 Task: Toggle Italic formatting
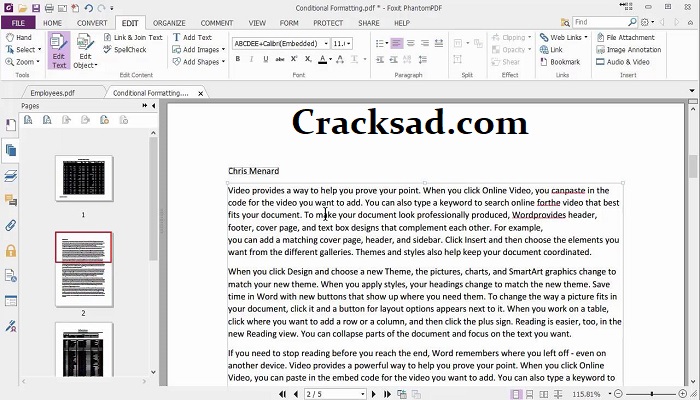pos(252,59)
